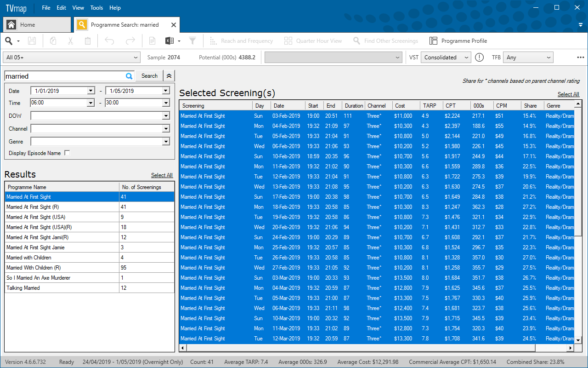Close the Programme Search: married tab
This screenshot has height=368, width=588.
tap(174, 25)
